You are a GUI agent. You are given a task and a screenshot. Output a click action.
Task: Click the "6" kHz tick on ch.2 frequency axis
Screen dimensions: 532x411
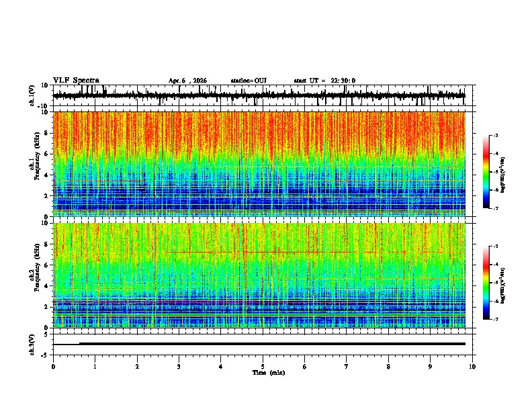click(47, 265)
